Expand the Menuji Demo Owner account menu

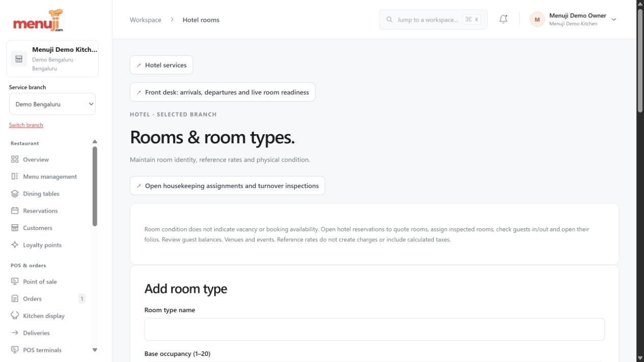tap(574, 20)
